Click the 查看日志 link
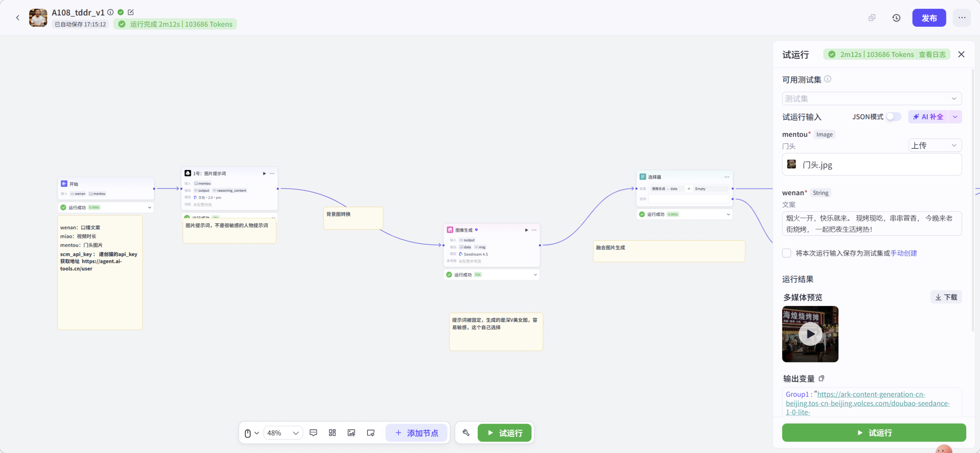 (x=932, y=54)
